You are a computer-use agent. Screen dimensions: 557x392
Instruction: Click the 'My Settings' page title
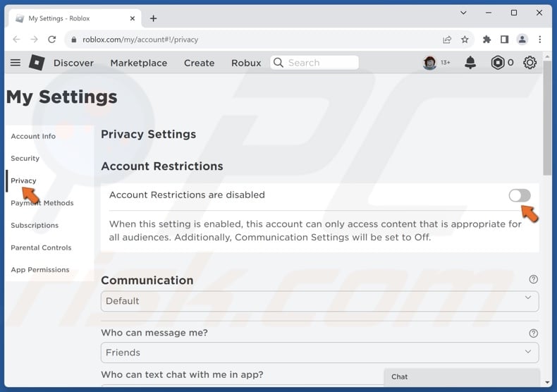click(x=62, y=97)
